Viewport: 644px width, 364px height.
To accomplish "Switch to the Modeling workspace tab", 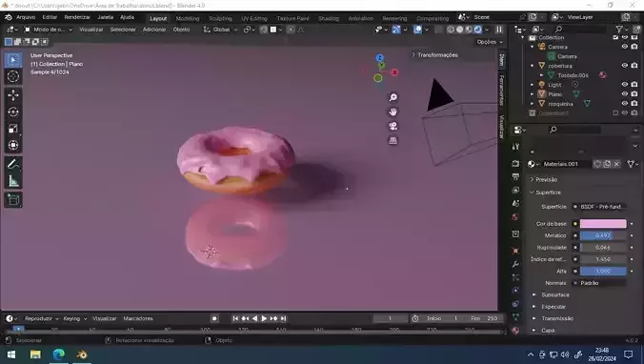I will pos(188,18).
